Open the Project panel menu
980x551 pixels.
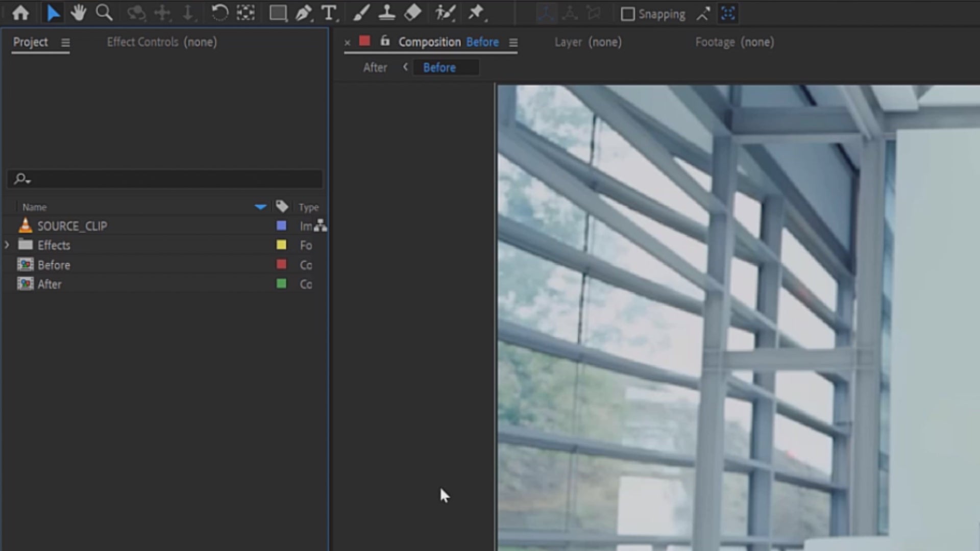(65, 42)
